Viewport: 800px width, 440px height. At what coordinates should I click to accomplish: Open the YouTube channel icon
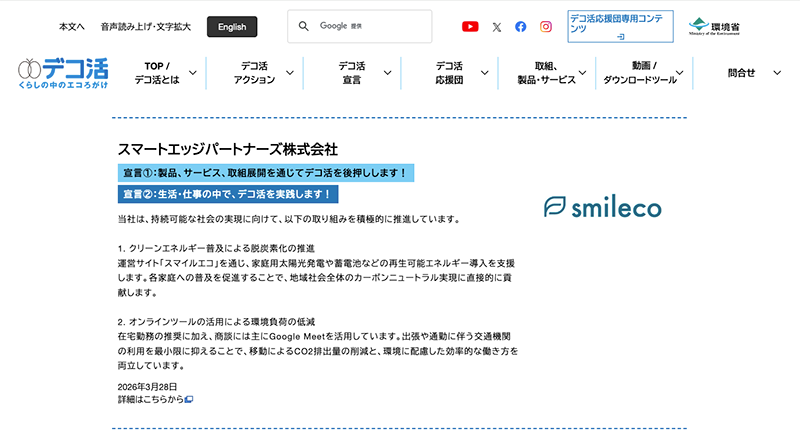(470, 27)
